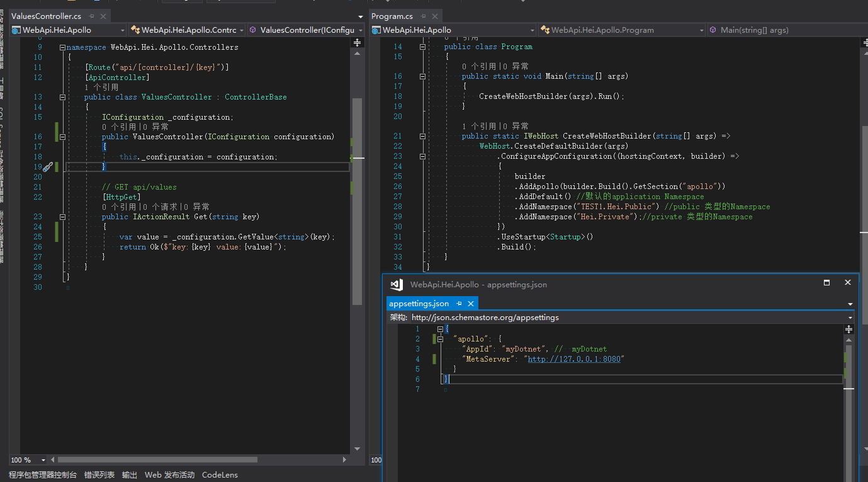The height and width of the screenshot is (482, 868).
Task: Click the screwdriver quick actions icon
Action: click(x=48, y=167)
